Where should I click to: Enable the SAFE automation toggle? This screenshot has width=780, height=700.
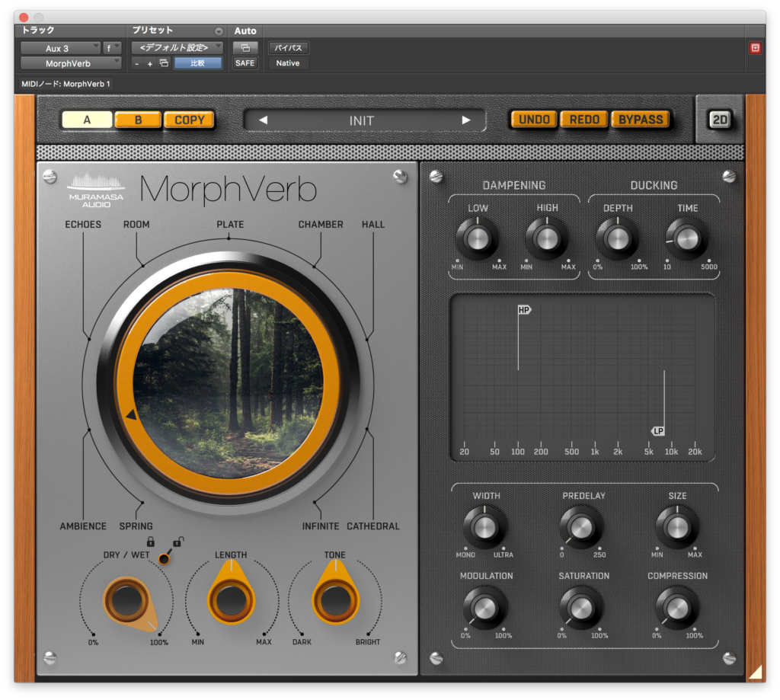[x=245, y=63]
